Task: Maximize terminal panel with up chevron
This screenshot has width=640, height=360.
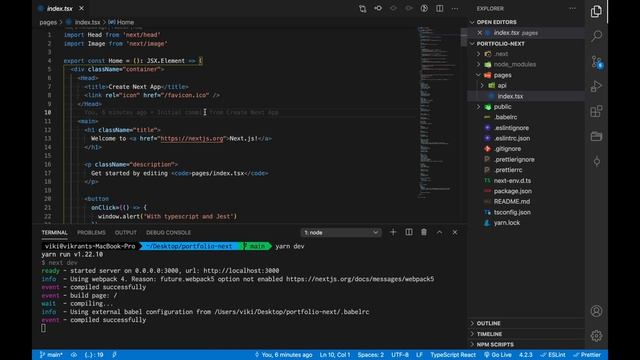Action: tap(440, 232)
